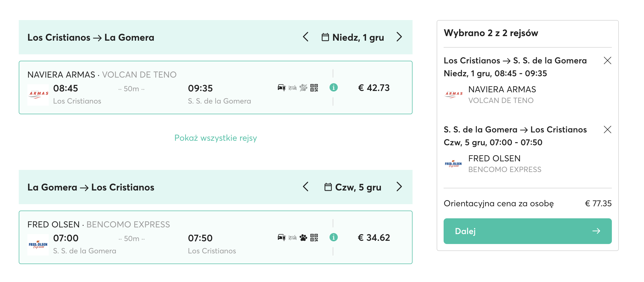Remove the Gomera to Los Cristianos selected trip
Screen dimensions: 644x282
point(608,129)
